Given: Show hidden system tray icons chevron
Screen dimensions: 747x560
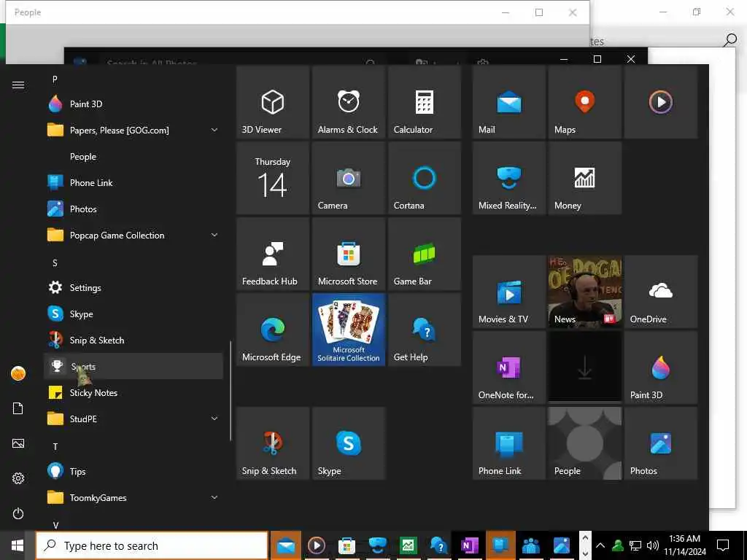Looking at the screenshot, I should [600, 545].
